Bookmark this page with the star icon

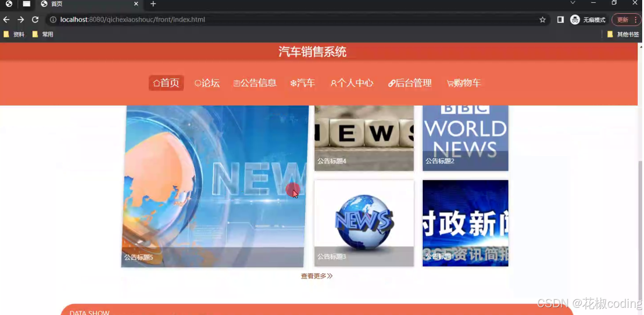tap(543, 20)
